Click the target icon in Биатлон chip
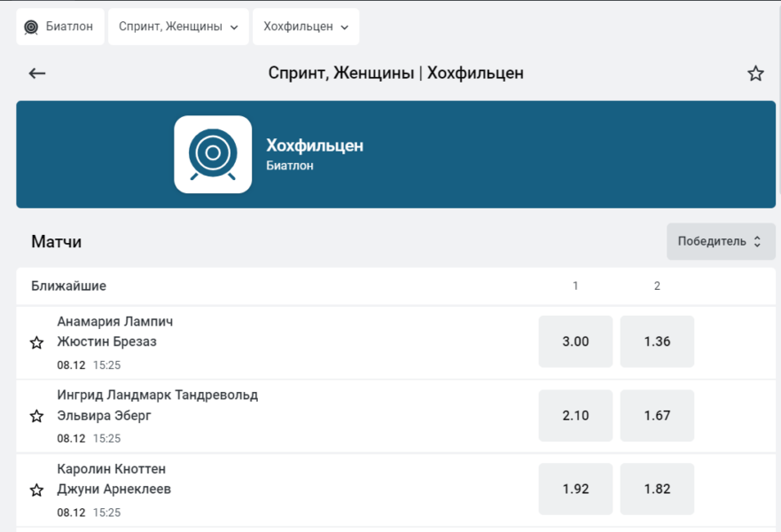This screenshot has height=532, width=781. [31, 27]
